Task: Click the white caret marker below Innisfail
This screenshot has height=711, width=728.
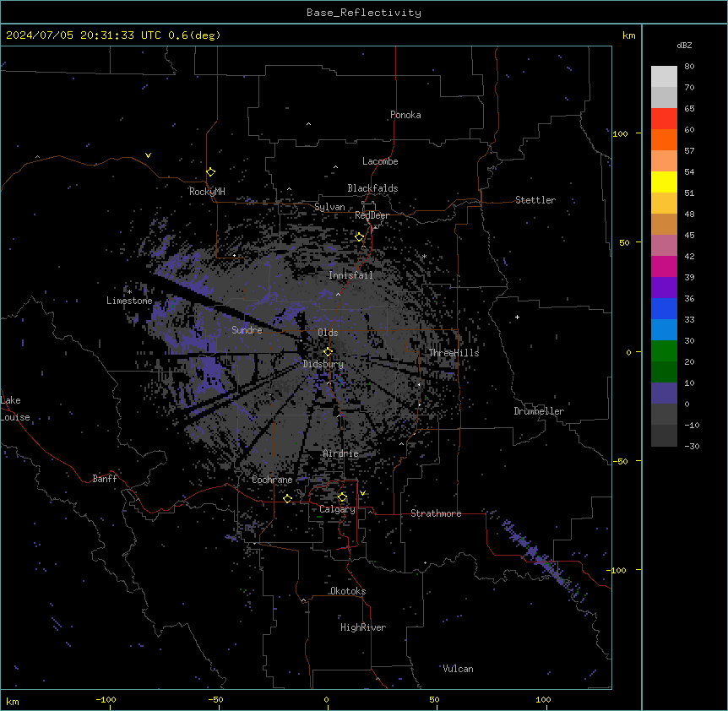Action: (x=338, y=294)
